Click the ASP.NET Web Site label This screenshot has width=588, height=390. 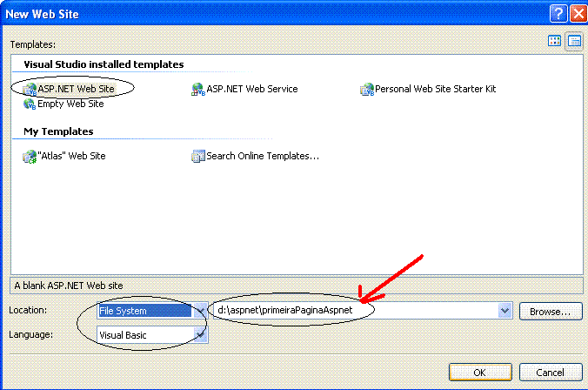point(76,89)
